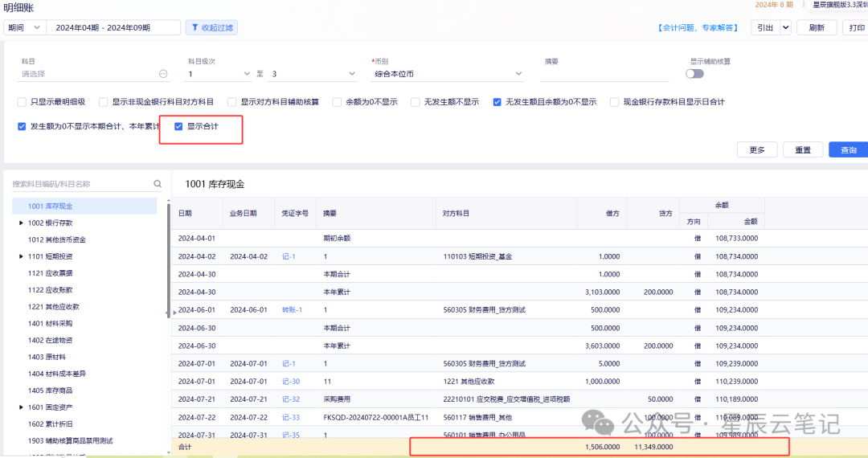Open voucher 记-32 link
Screen dimensions: 868x458
click(x=291, y=399)
